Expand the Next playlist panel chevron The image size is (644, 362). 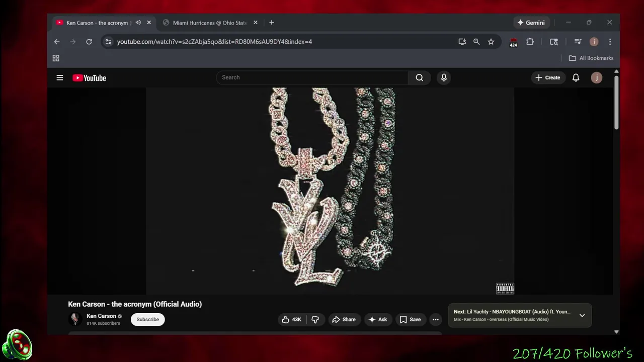pyautogui.click(x=582, y=315)
